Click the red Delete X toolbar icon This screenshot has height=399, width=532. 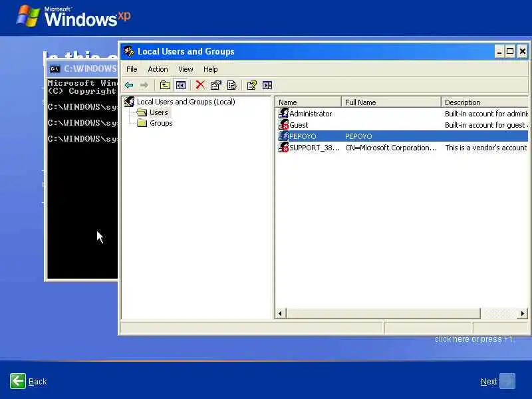pos(200,85)
